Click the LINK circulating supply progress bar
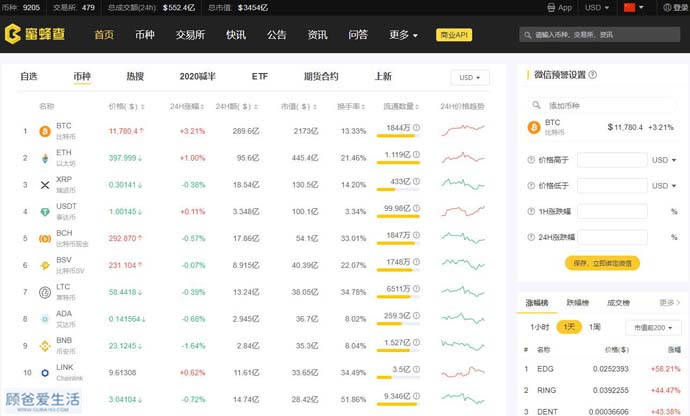Screen dimensions: 690x416 (x=398, y=378)
